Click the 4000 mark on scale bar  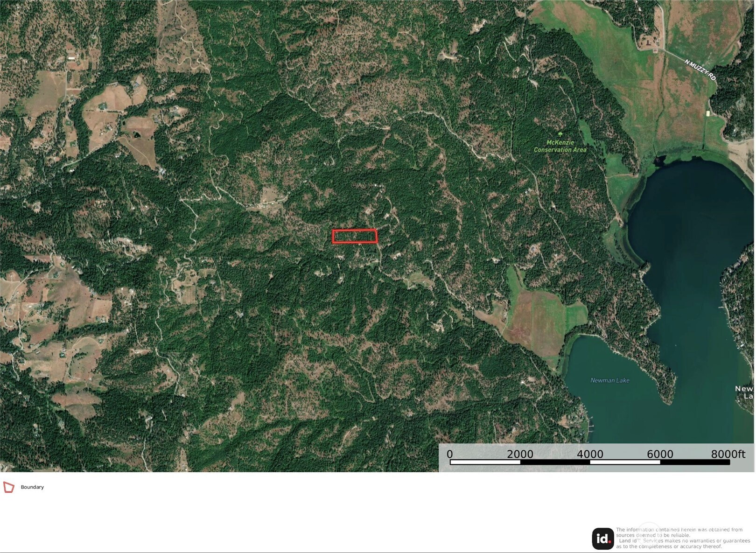tap(590, 454)
